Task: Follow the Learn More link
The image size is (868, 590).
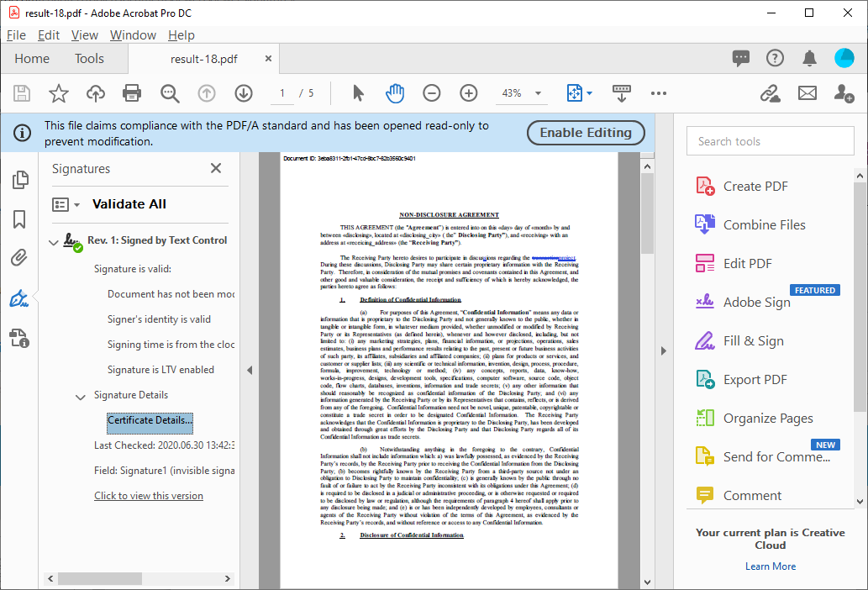Action: [770, 566]
